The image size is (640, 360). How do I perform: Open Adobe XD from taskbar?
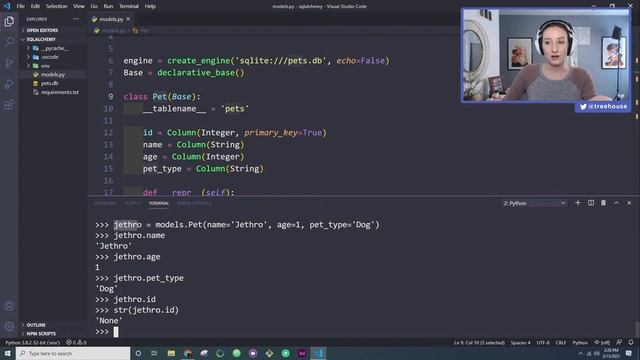[302, 353]
